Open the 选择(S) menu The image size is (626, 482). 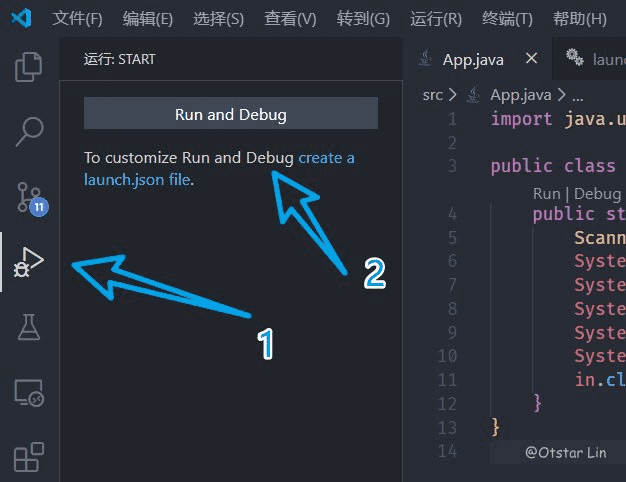pyautogui.click(x=218, y=19)
